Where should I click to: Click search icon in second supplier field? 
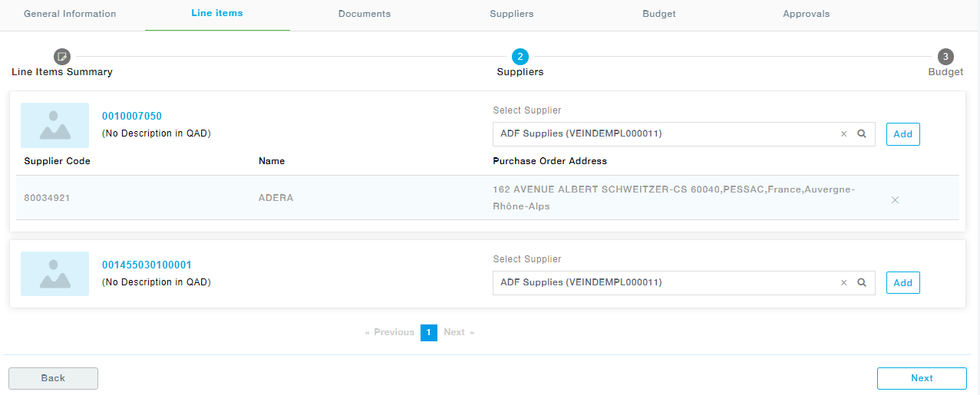(x=862, y=283)
